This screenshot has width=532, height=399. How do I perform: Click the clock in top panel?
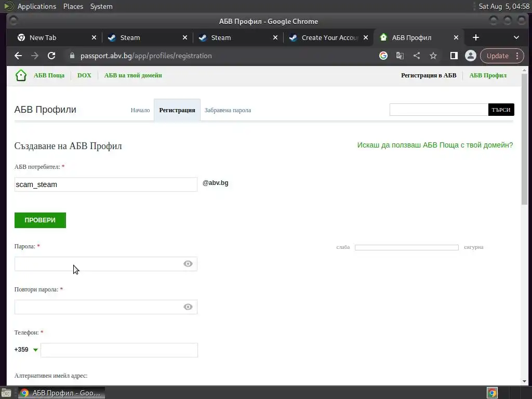click(504, 6)
